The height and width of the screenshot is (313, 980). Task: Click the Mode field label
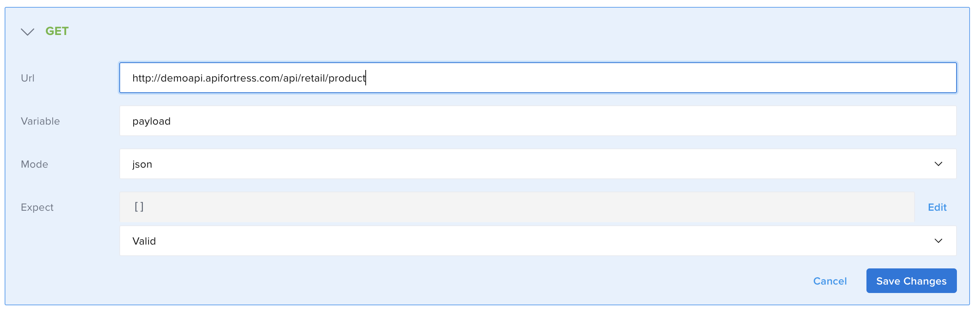[35, 164]
